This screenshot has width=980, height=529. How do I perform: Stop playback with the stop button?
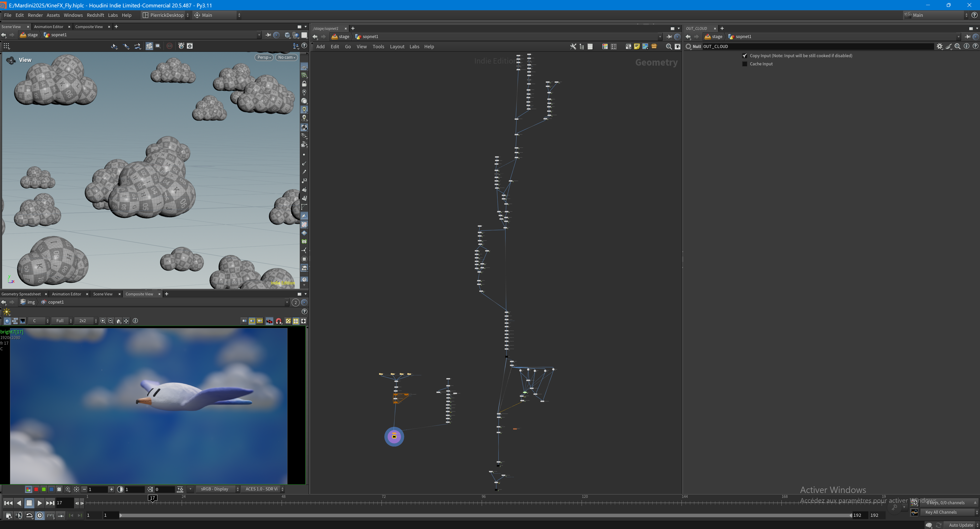pyautogui.click(x=29, y=503)
